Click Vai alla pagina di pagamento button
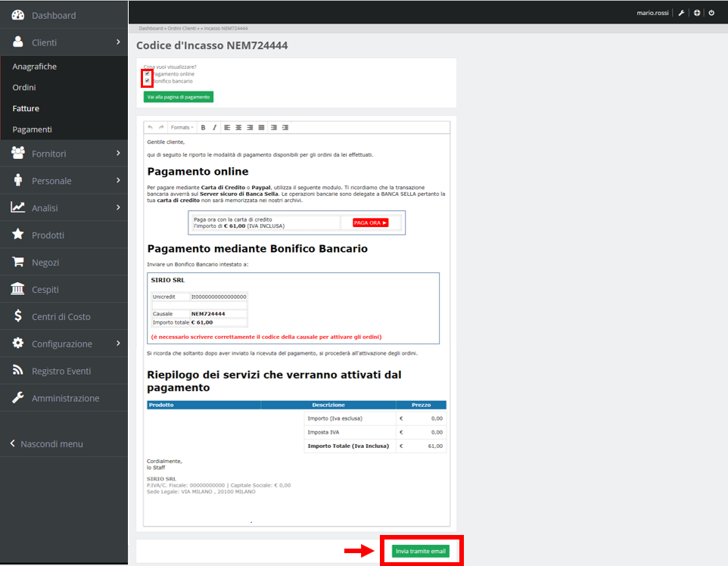 pyautogui.click(x=179, y=97)
